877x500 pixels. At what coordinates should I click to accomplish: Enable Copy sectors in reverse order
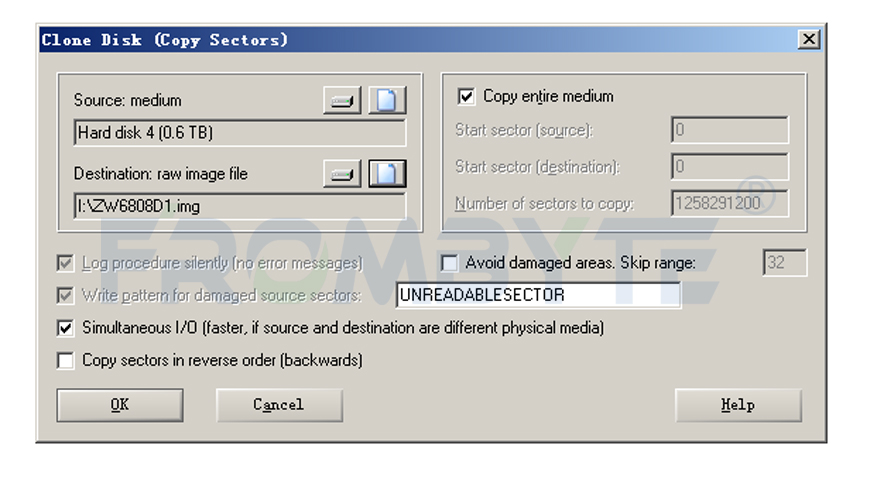coord(65,361)
